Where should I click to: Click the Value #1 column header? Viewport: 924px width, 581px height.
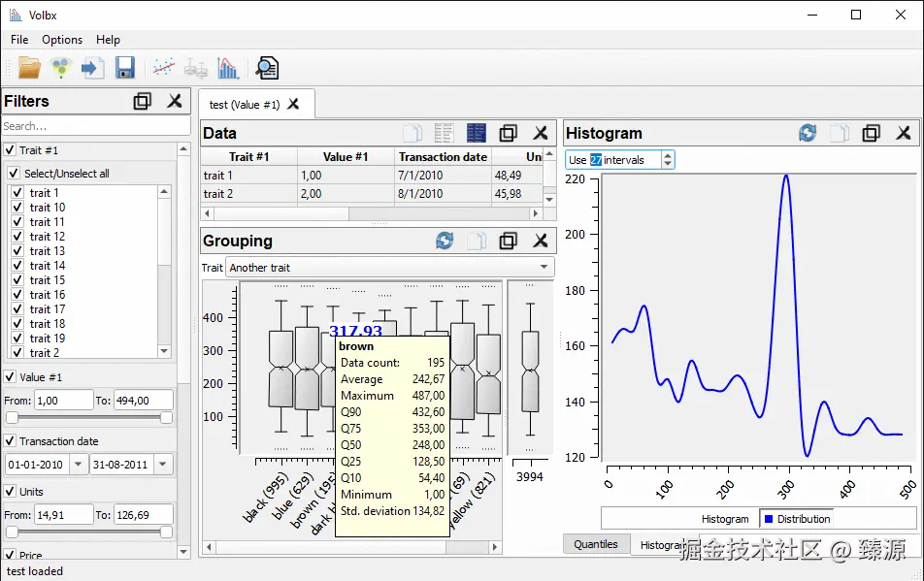tap(346, 156)
